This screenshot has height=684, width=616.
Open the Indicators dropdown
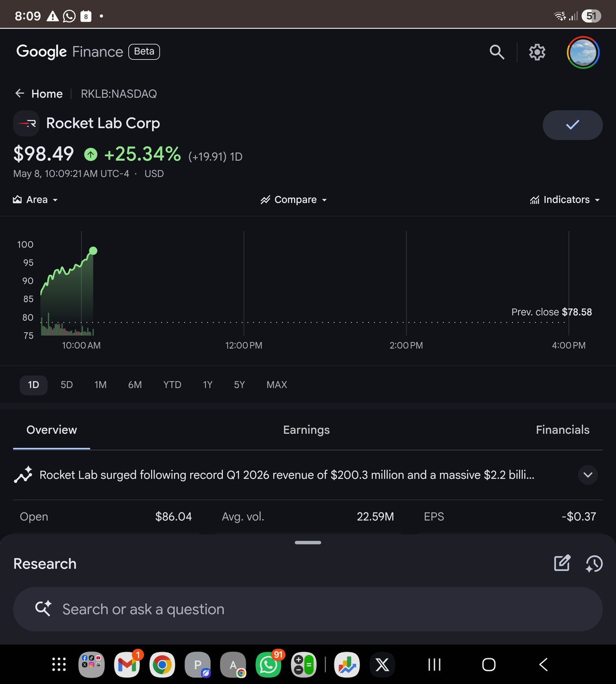point(565,199)
